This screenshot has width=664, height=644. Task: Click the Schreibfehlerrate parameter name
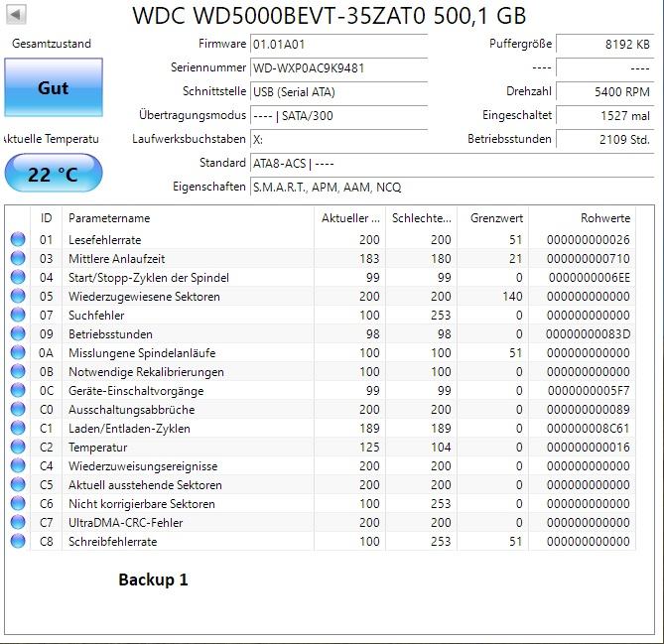[x=112, y=542]
